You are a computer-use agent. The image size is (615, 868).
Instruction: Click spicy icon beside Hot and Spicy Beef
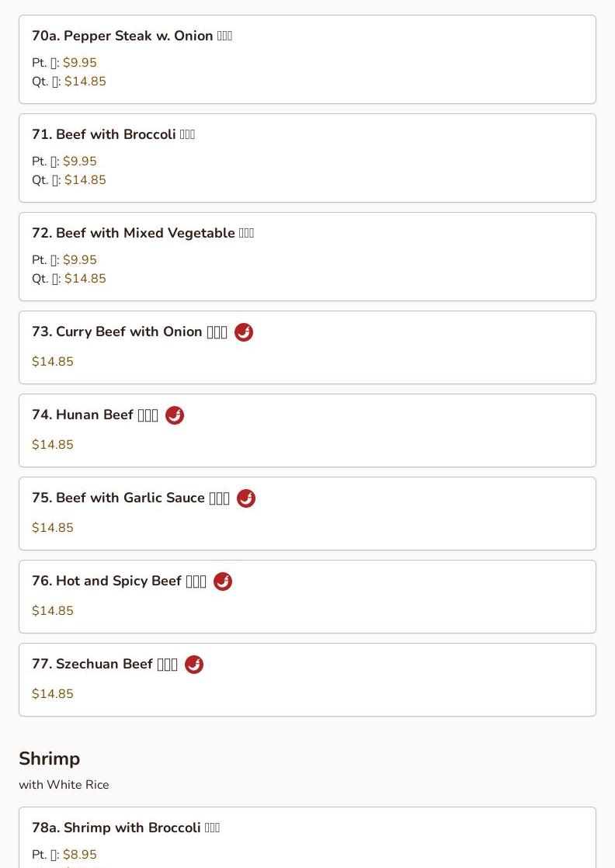[x=223, y=582]
